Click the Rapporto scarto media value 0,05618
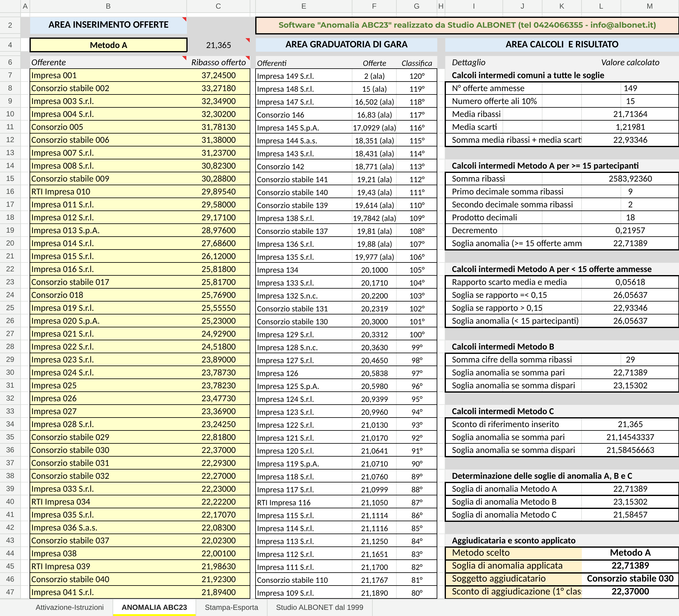The width and height of the screenshot is (679, 616). (630, 282)
